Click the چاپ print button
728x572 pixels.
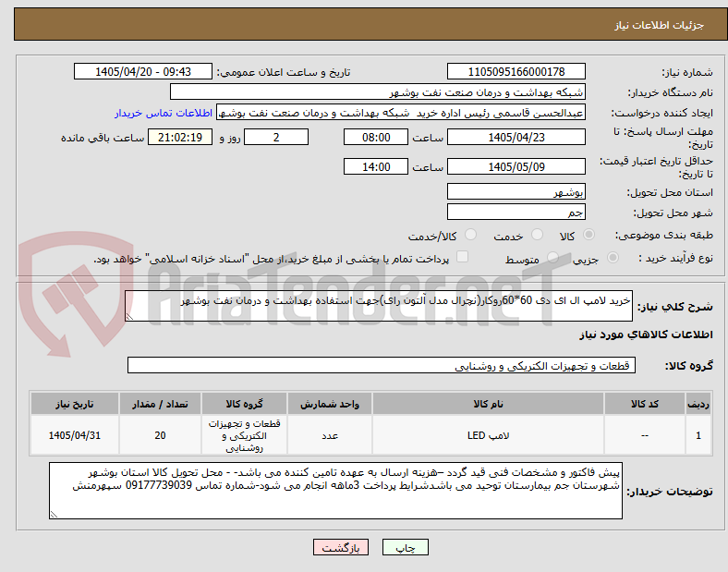(406, 547)
